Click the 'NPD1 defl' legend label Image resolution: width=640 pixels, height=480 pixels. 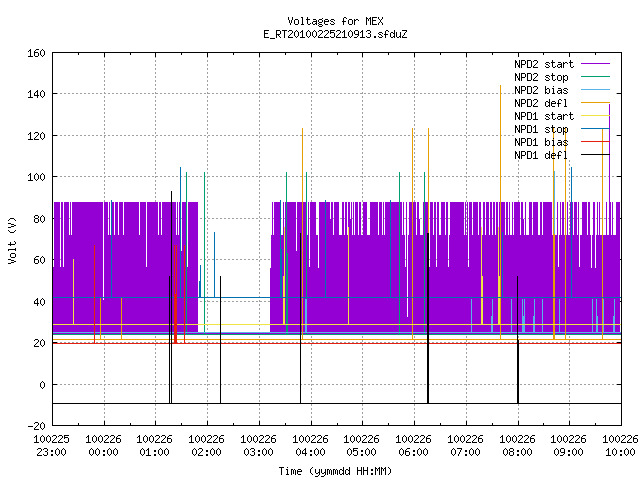point(541,156)
